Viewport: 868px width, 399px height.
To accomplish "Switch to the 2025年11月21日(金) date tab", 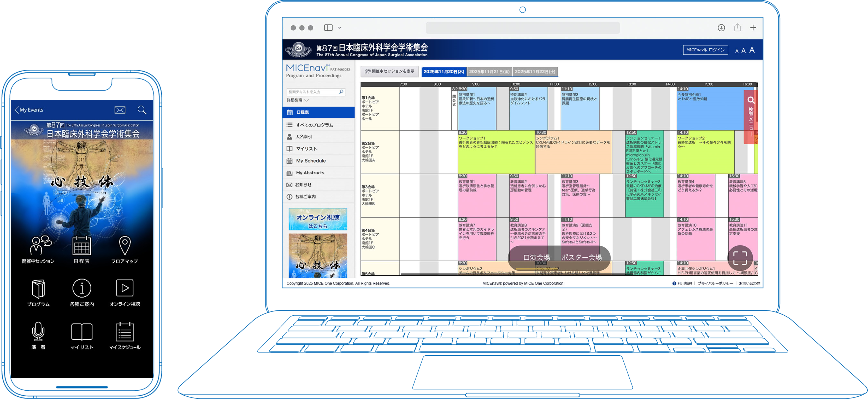I will (489, 72).
